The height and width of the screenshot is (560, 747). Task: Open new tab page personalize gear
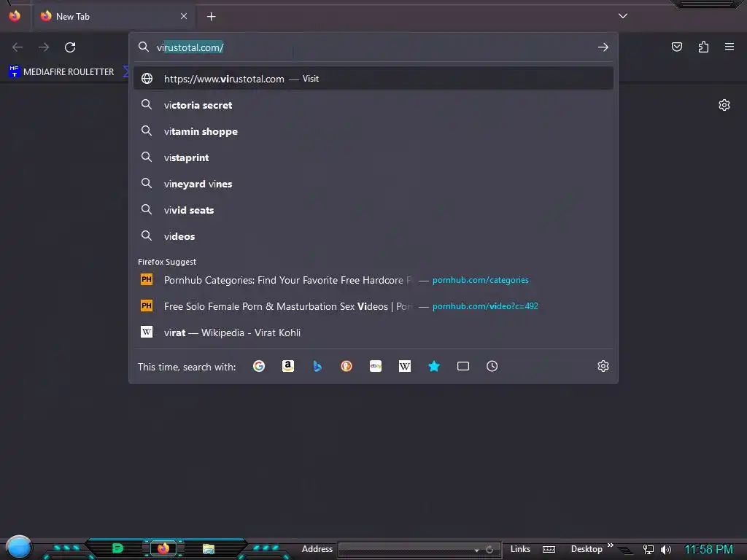[x=724, y=105]
